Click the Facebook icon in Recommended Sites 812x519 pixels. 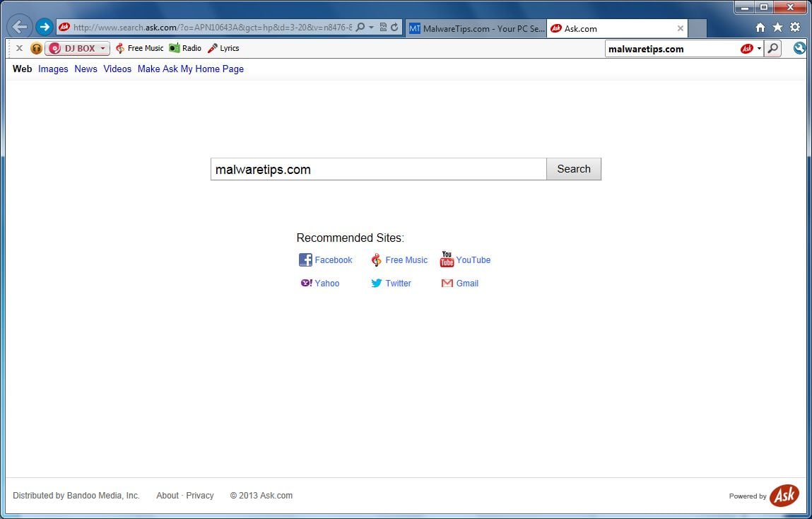click(305, 260)
